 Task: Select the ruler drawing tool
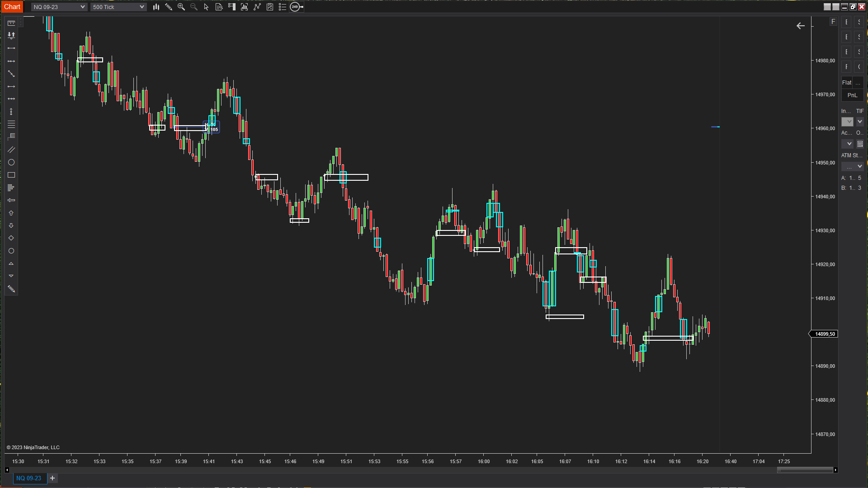(11, 23)
